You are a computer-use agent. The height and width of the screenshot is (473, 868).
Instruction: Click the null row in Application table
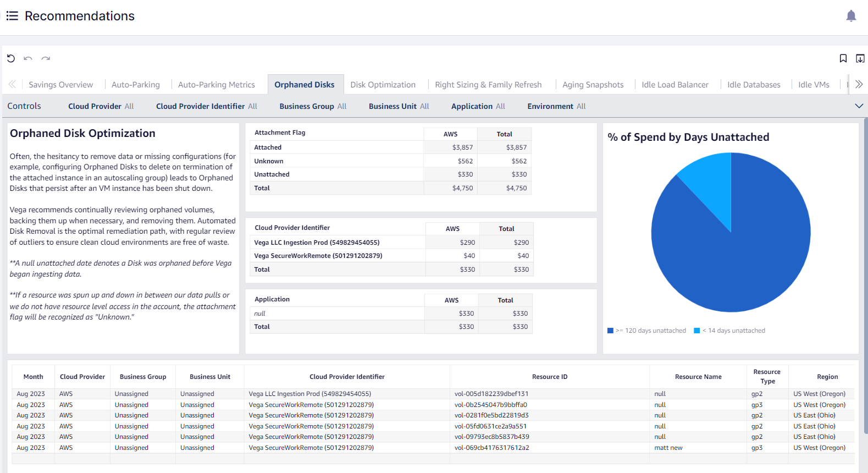[x=259, y=313]
